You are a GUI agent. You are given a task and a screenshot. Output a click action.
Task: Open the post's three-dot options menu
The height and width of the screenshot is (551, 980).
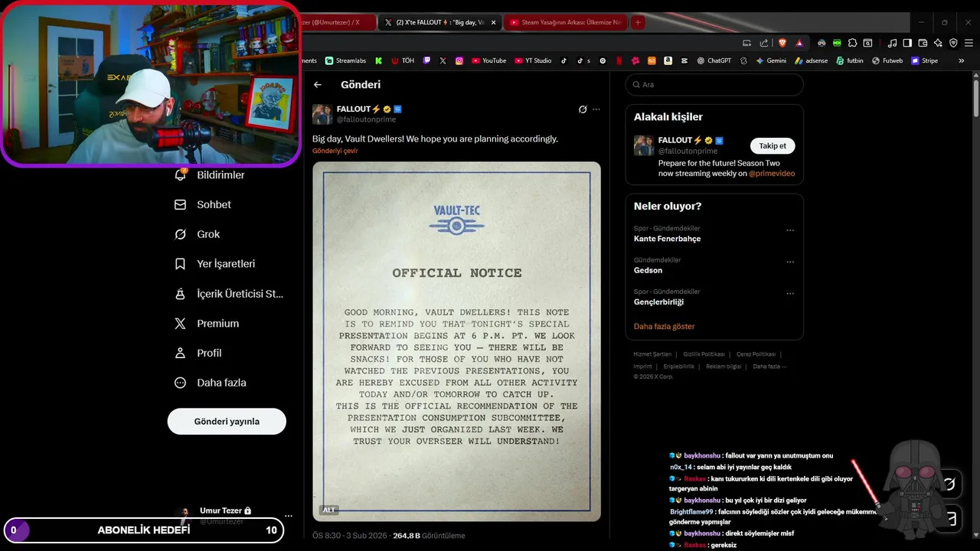[596, 109]
